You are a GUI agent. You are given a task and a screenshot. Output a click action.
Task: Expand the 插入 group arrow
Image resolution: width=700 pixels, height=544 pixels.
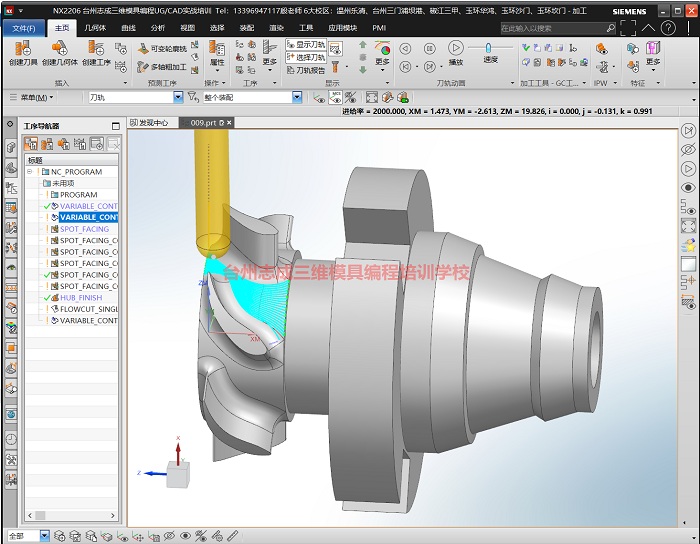click(x=125, y=83)
